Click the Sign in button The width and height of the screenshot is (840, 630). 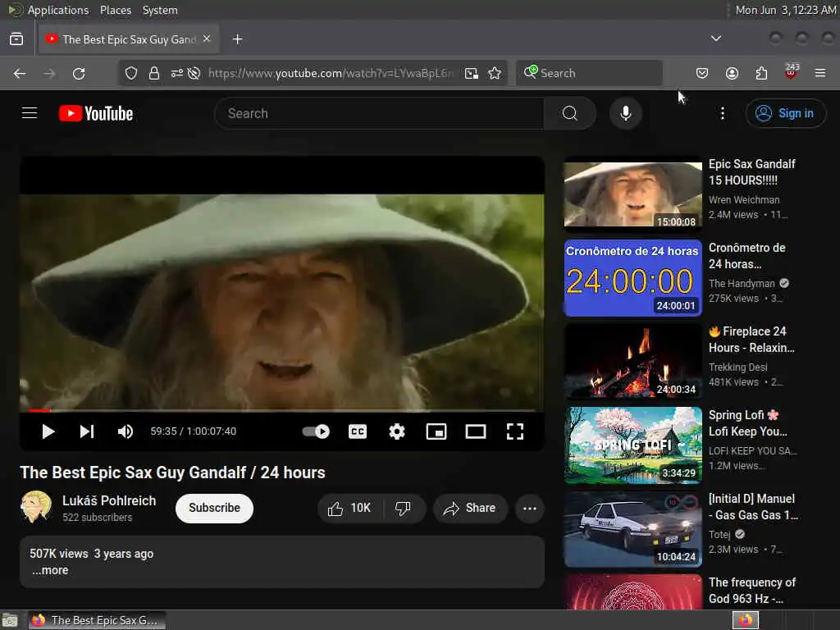(785, 113)
